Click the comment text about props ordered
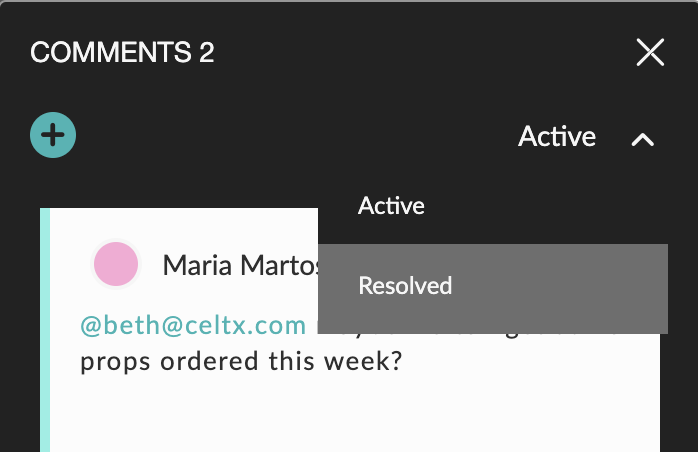 click(241, 361)
